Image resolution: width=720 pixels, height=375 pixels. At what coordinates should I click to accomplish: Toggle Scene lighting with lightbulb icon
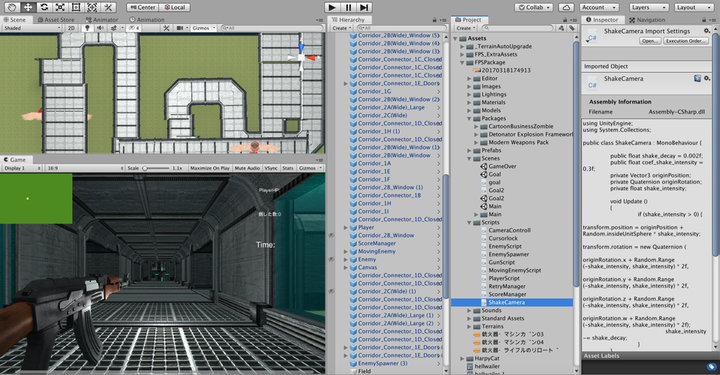tap(87, 28)
